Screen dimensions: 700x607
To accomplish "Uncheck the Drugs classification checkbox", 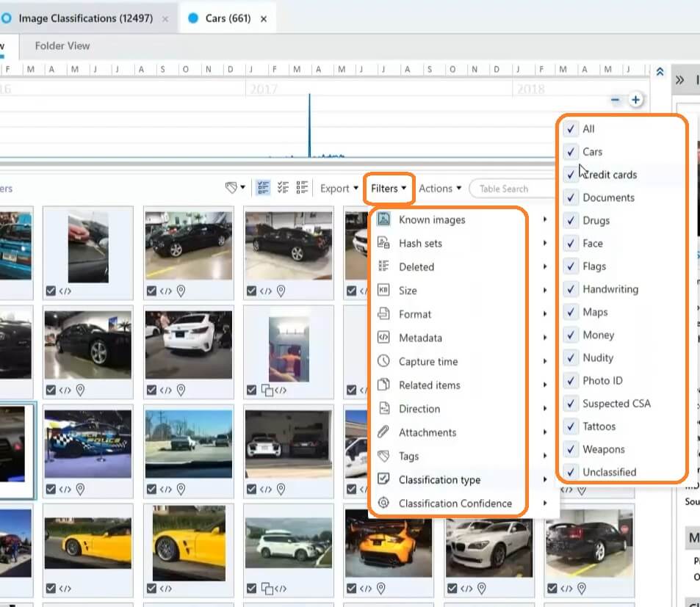I will 571,220.
